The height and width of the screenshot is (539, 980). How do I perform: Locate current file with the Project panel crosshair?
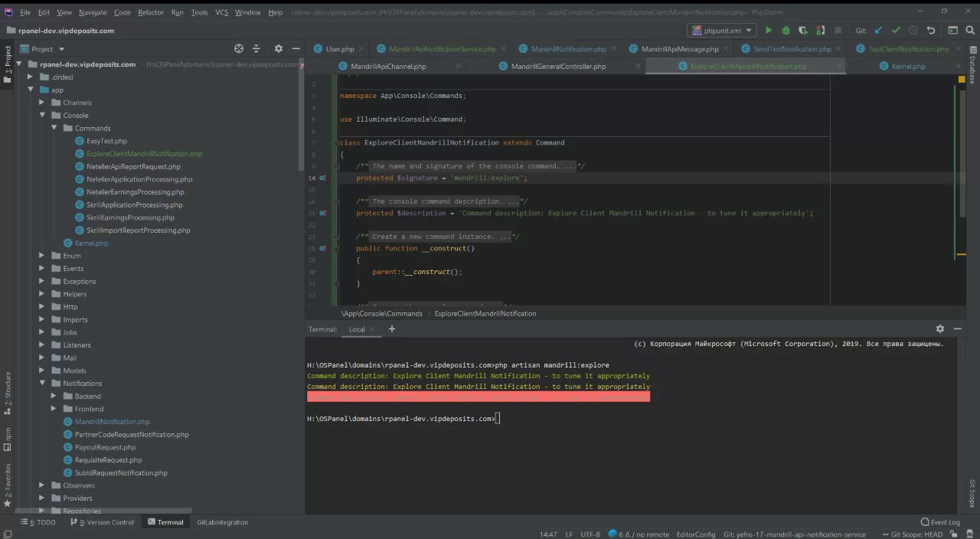[239, 48]
